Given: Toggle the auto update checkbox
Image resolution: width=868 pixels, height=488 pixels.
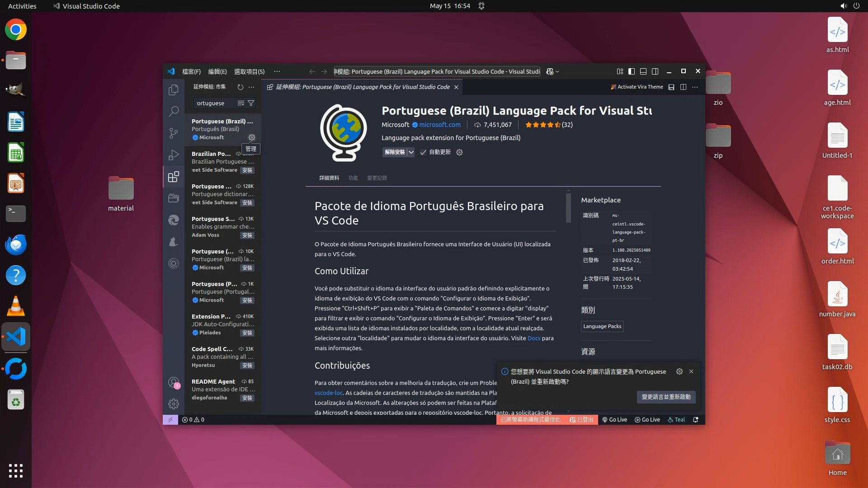Looking at the screenshot, I should pos(423,152).
